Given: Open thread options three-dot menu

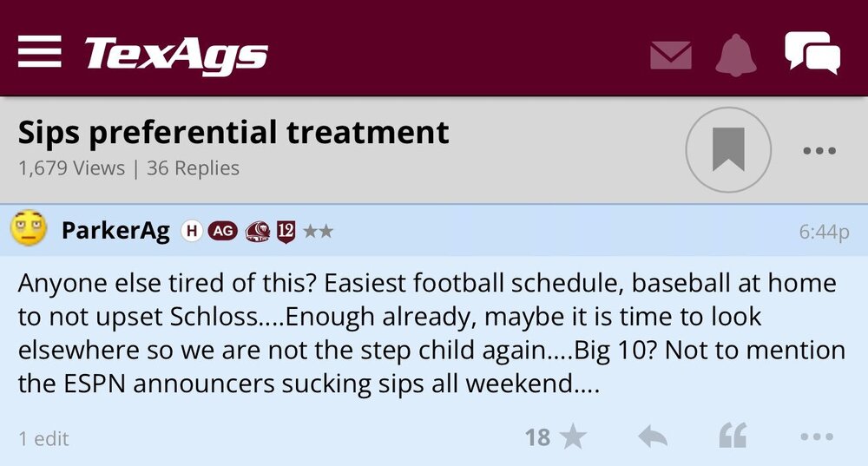Looking at the screenshot, I should [819, 151].
